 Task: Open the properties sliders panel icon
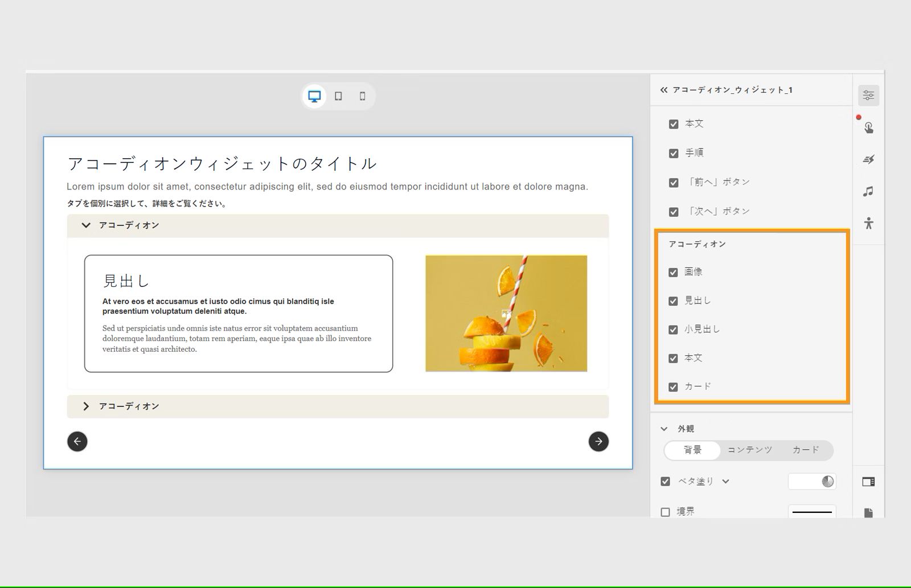[868, 96]
